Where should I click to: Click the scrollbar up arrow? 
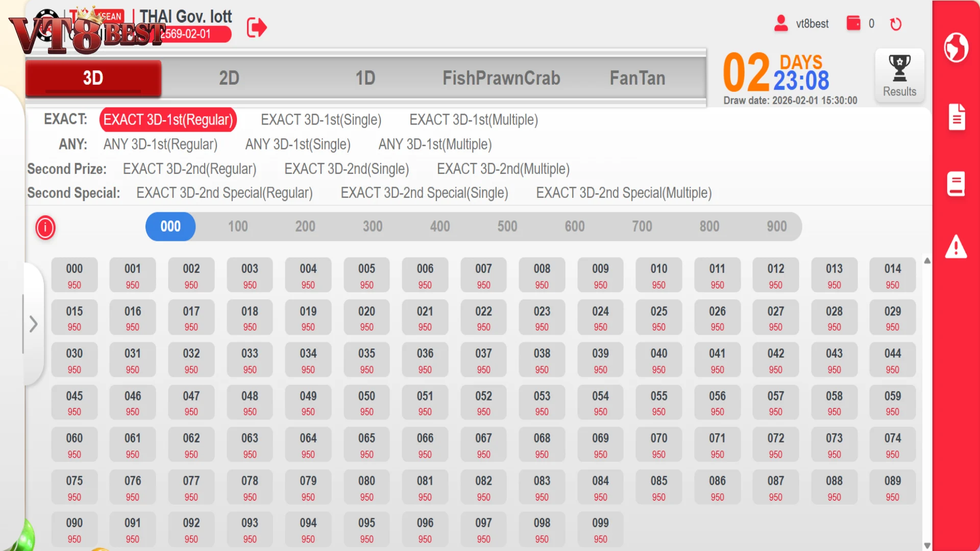coord(927,261)
